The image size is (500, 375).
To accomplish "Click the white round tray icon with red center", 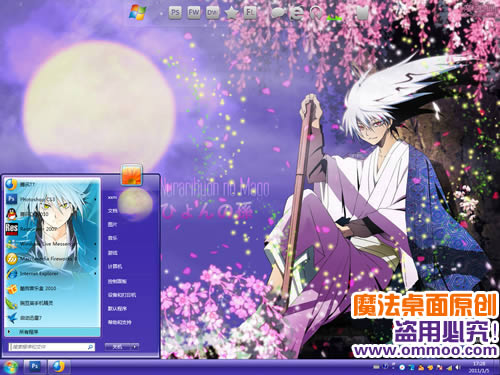I will point(402,367).
